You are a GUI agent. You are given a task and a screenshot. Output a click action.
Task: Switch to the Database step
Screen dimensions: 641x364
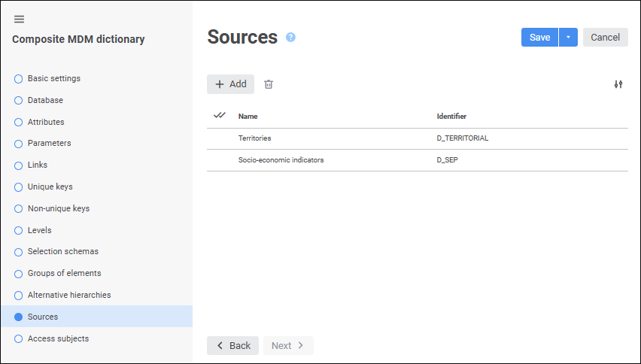[45, 100]
